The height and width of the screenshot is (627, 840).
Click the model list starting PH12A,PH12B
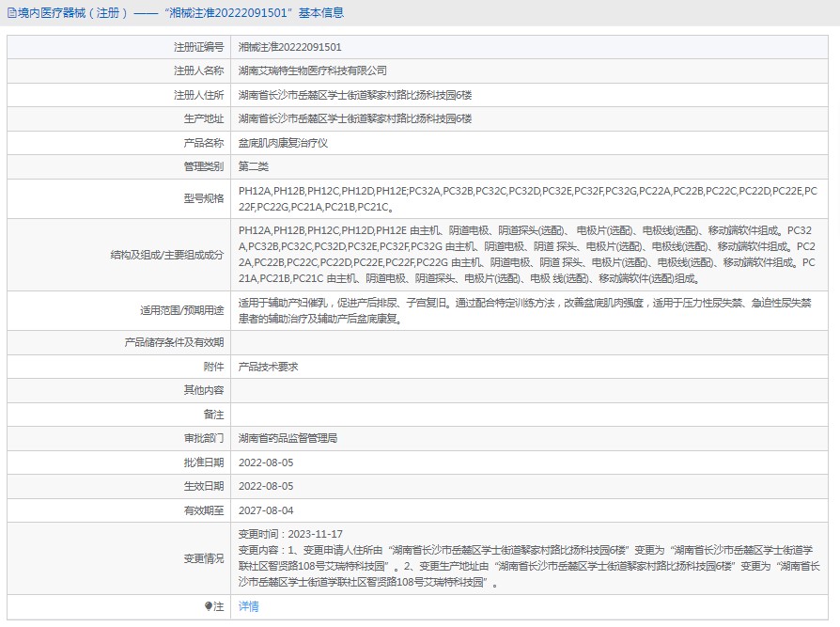click(x=528, y=199)
